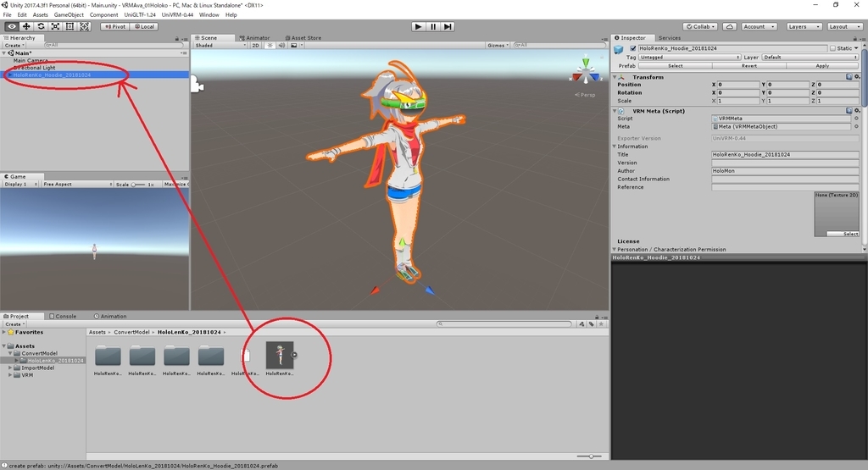This screenshot has width=868, height=470.
Task: Open VRM Meta help book icon
Action: click(849, 111)
